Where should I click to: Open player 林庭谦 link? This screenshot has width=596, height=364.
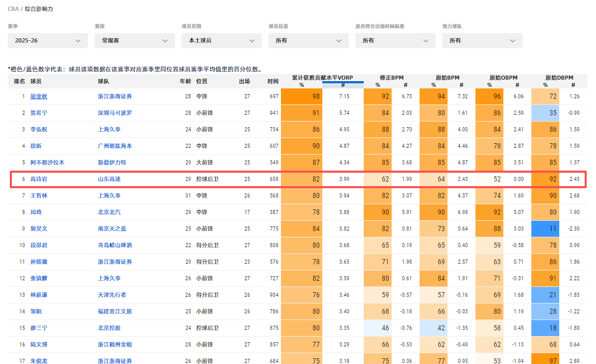[39, 295]
